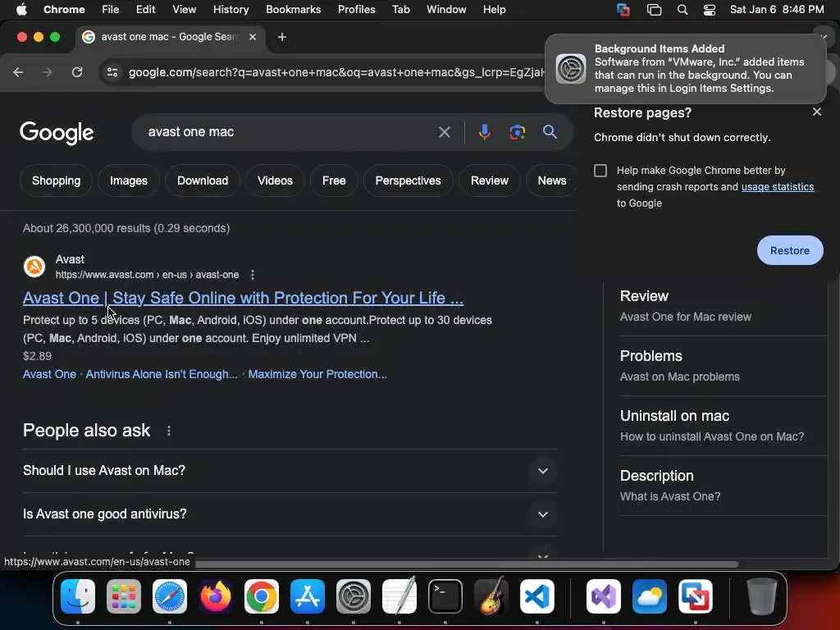Select the Perspectives filter chip
This screenshot has width=840, height=630.
point(408,180)
